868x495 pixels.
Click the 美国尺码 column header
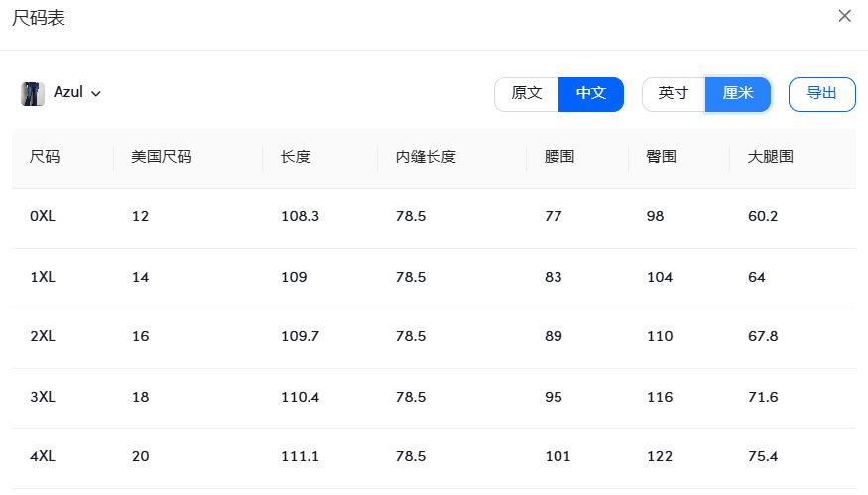(x=162, y=157)
